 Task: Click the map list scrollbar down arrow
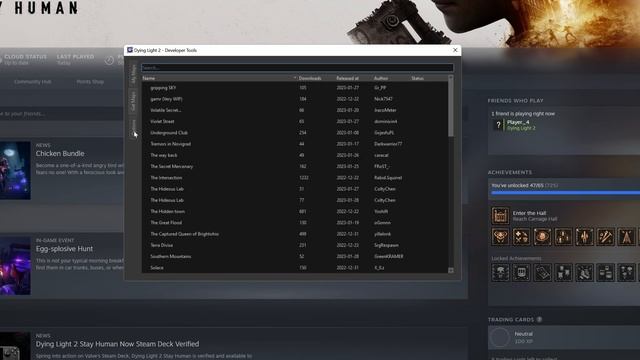[451, 270]
